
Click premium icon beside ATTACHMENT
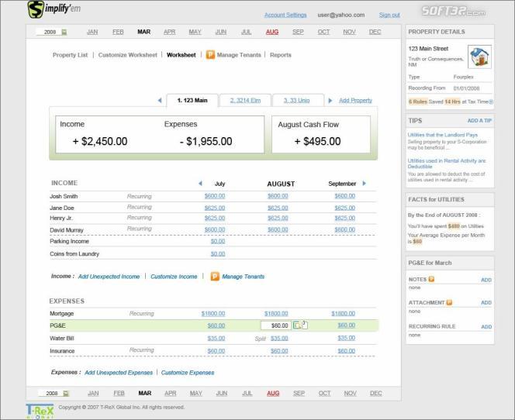[449, 302]
